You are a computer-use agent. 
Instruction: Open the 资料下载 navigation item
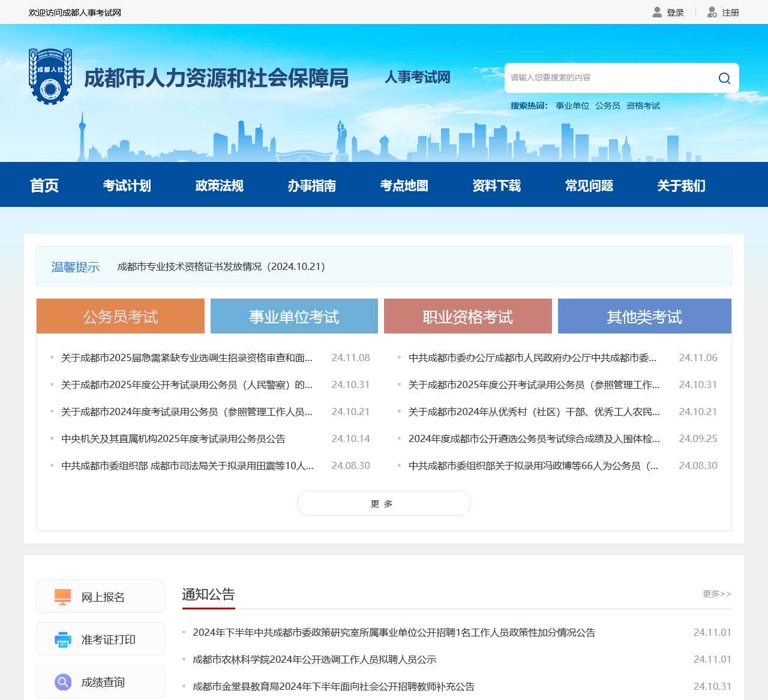click(496, 185)
